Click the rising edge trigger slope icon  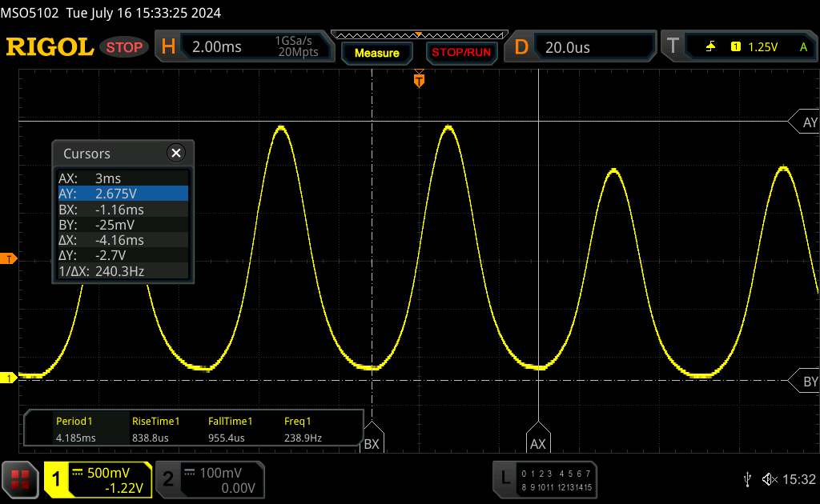click(x=711, y=47)
